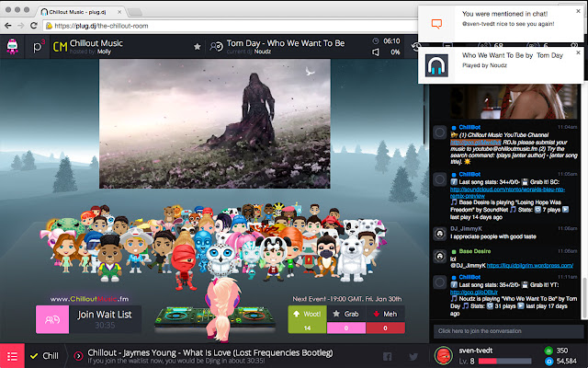Open sven-tvedt user avatar in footer
Viewport: 588px width, 368px height.
click(x=443, y=356)
